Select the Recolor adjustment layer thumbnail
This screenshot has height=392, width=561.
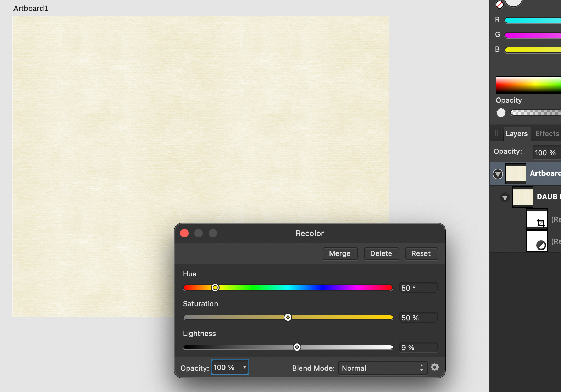pos(537,241)
